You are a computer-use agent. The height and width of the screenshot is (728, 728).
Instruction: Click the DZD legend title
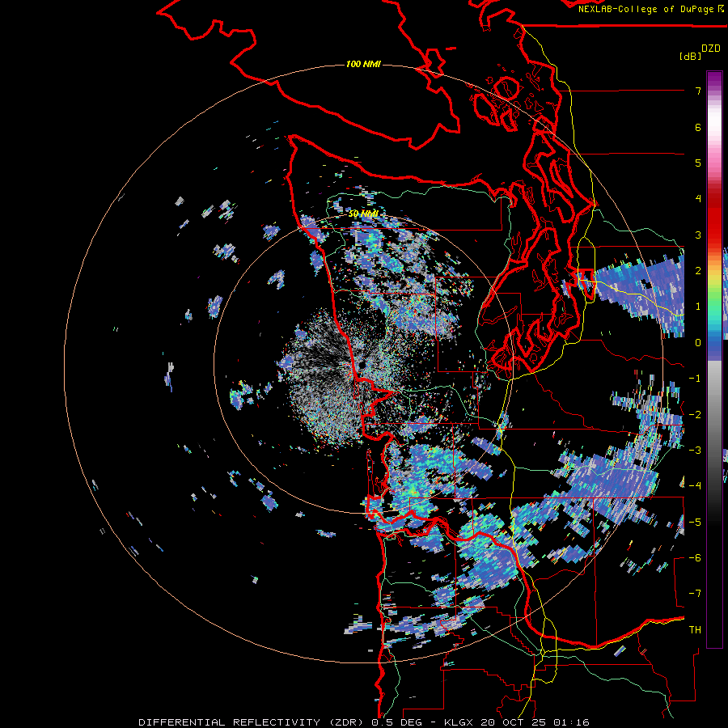[x=710, y=49]
